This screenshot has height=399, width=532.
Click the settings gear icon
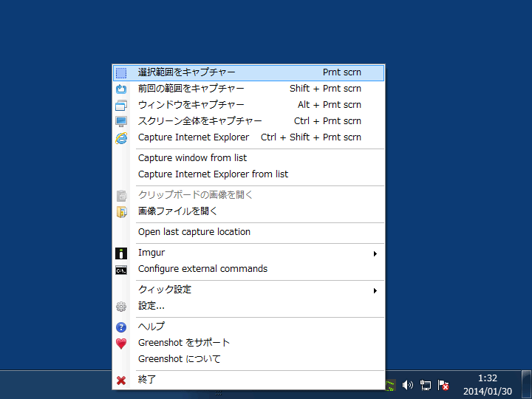(122, 307)
